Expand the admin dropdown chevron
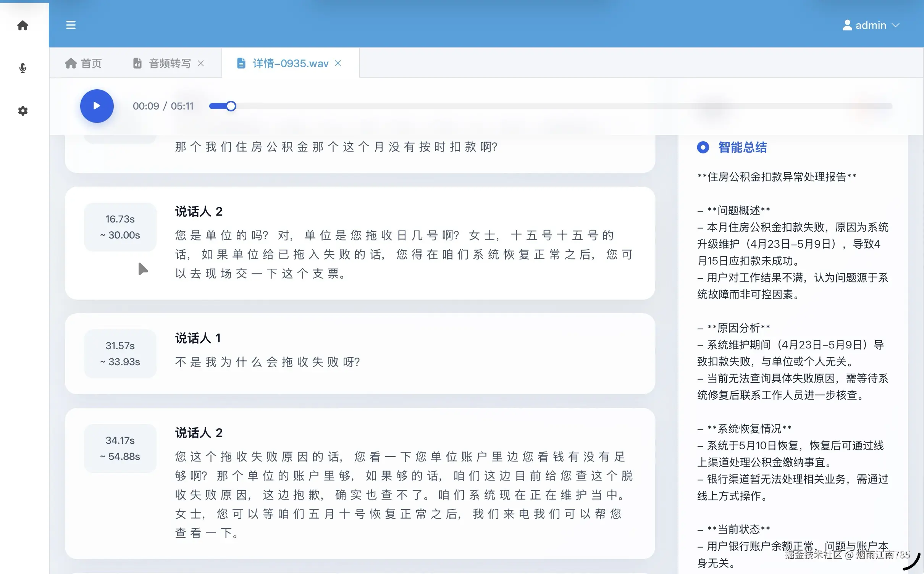 pyautogui.click(x=896, y=25)
